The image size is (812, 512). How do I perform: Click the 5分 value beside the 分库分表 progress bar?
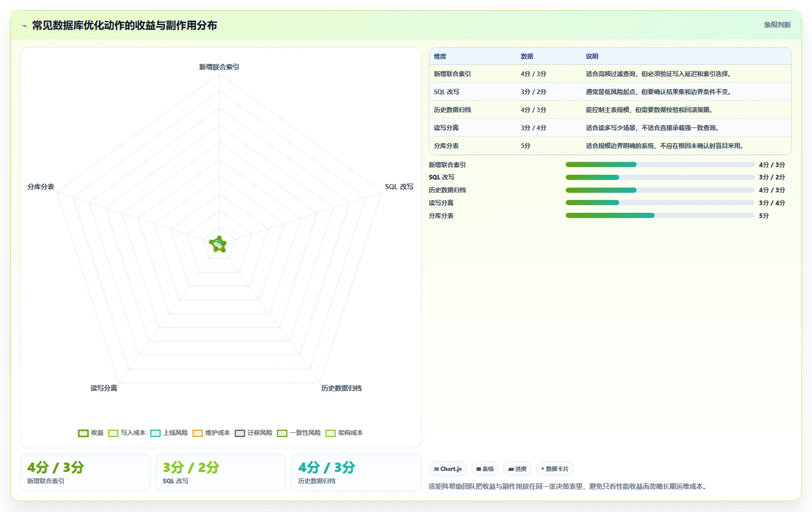[764, 216]
